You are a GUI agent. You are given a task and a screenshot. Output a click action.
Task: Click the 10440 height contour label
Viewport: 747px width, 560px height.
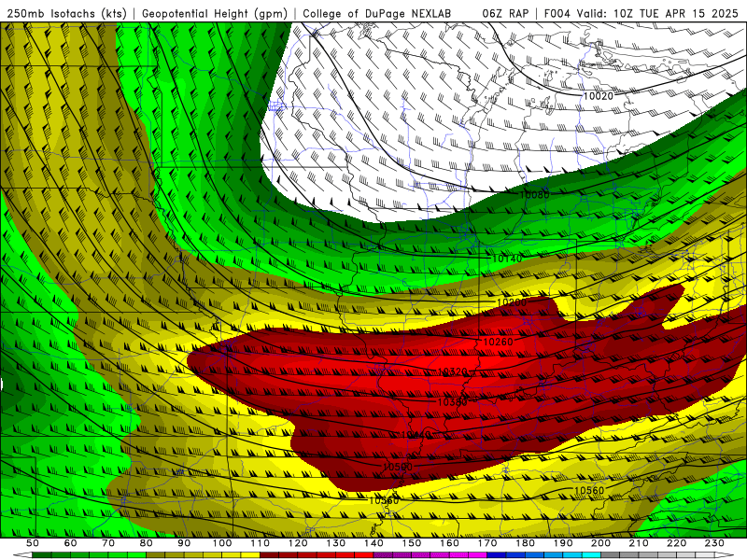tap(416, 435)
